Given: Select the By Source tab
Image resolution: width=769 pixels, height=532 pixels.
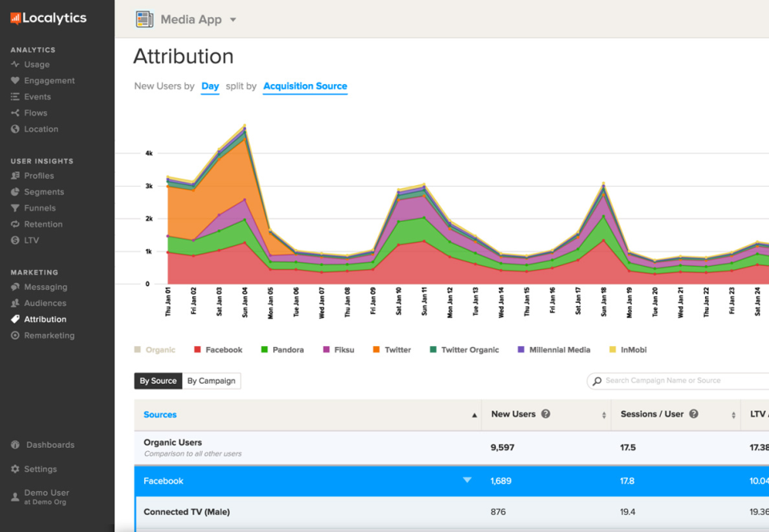Looking at the screenshot, I should tap(158, 381).
